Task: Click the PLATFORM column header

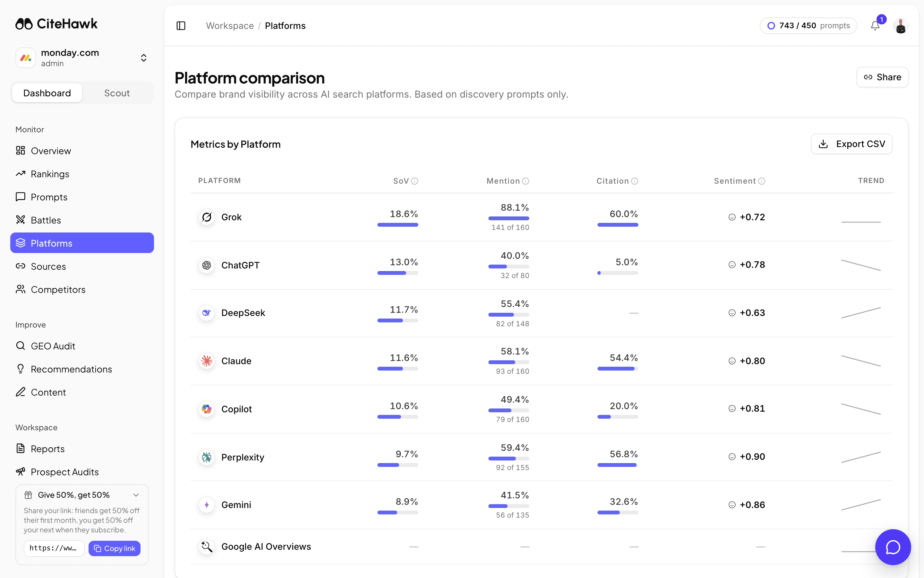Action: pos(219,180)
